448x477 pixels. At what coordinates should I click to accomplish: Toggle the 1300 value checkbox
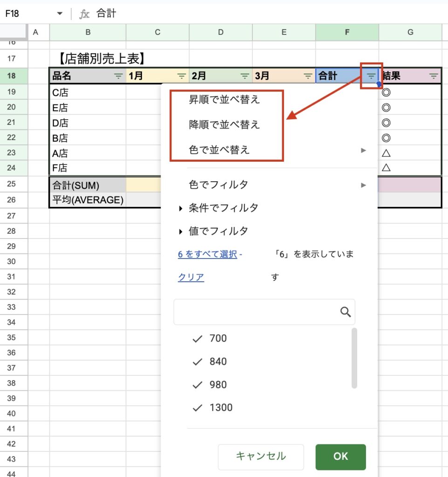[x=197, y=408]
